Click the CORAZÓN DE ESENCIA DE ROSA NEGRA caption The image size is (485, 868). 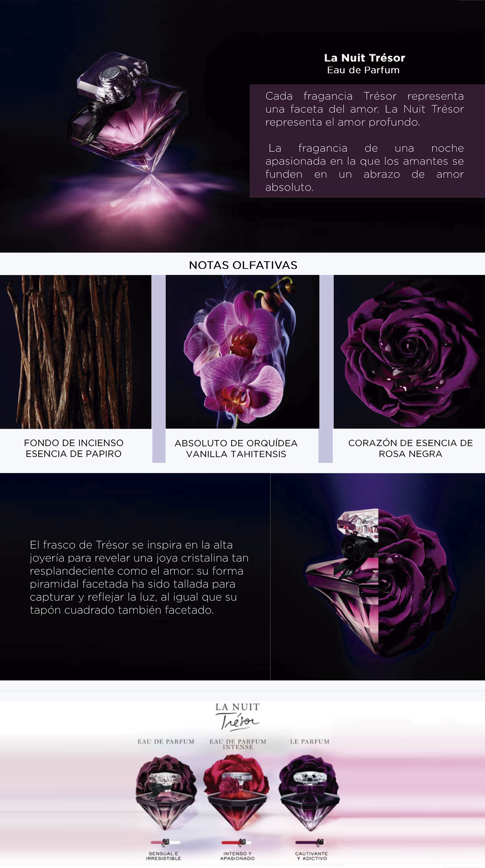point(410,448)
